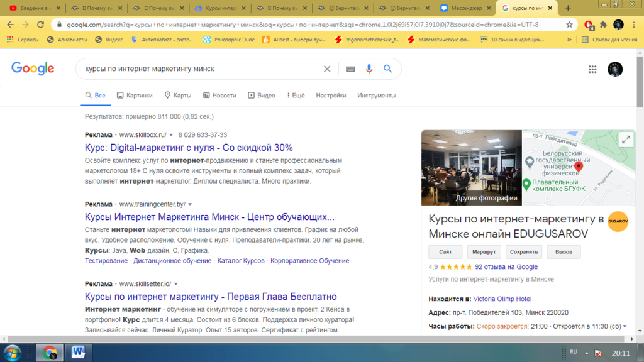Open the Яндекс bookmark
The width and height of the screenshot is (644, 362).
pyautogui.click(x=109, y=40)
